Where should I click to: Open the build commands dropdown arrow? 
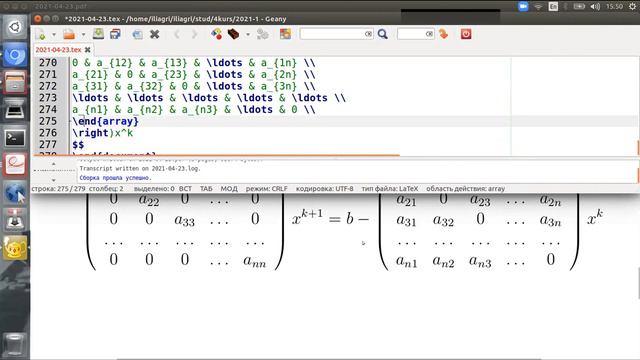tap(247, 35)
